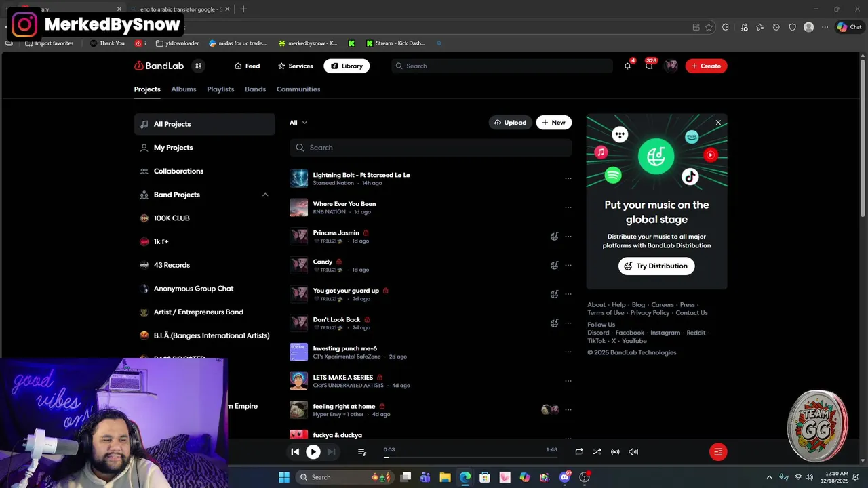Open more options for Princess Jasmin

[568, 237]
